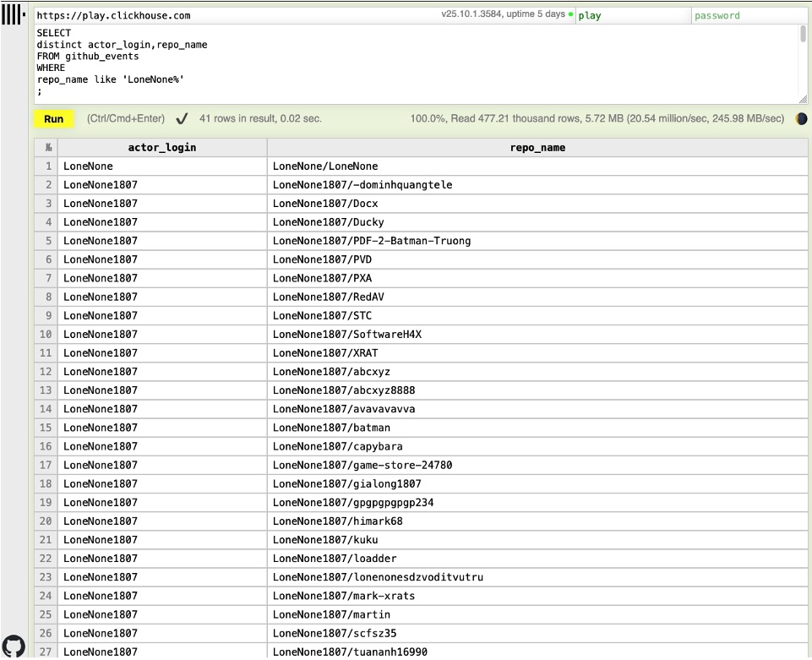Click row number 15

click(x=46, y=428)
